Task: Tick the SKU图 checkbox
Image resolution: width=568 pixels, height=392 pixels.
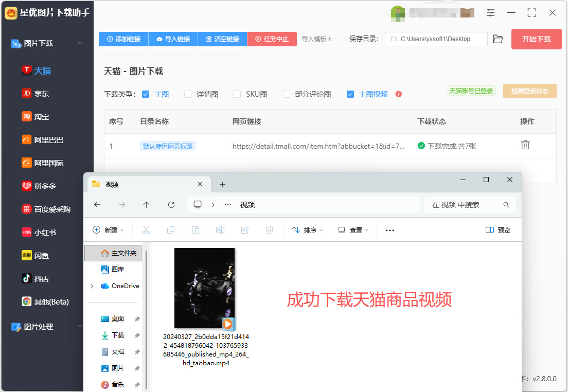Action: pyautogui.click(x=237, y=94)
